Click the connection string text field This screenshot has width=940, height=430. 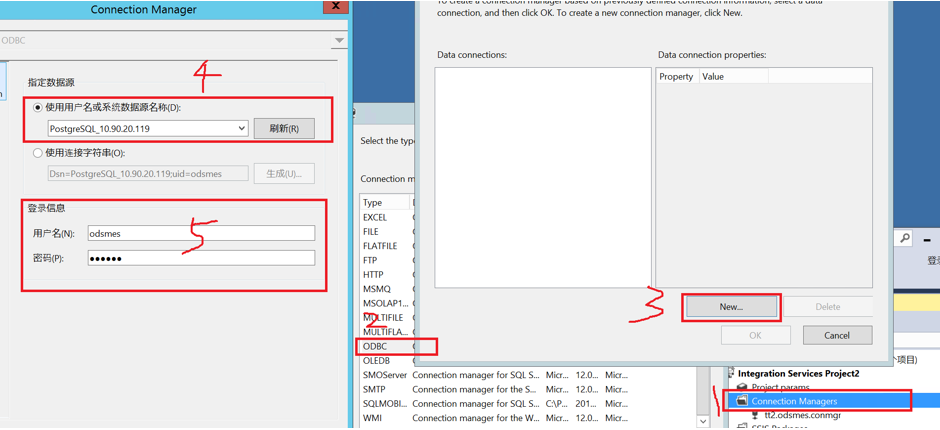pyautogui.click(x=147, y=173)
